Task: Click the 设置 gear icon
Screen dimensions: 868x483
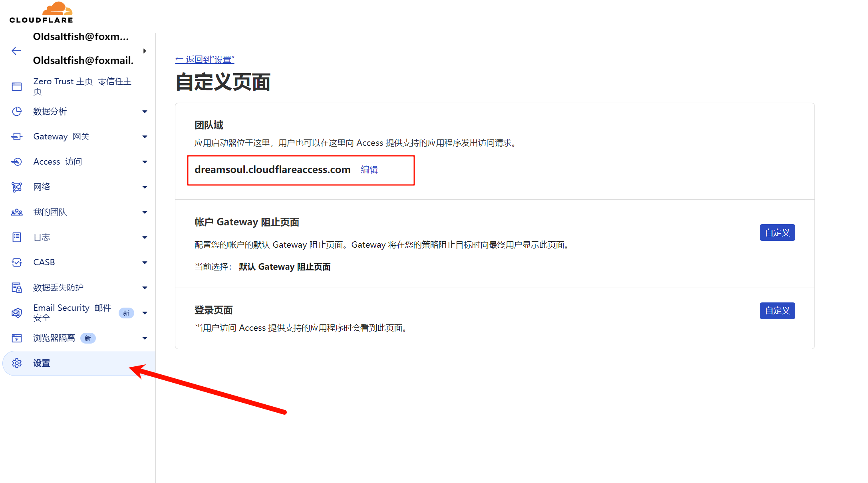Action: 17,363
